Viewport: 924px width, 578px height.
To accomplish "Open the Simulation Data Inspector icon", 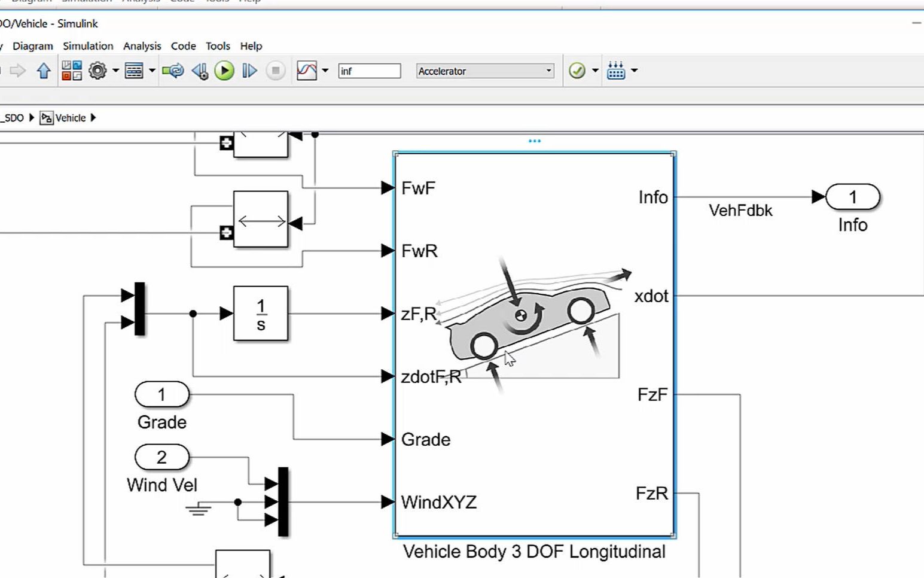I will (307, 71).
